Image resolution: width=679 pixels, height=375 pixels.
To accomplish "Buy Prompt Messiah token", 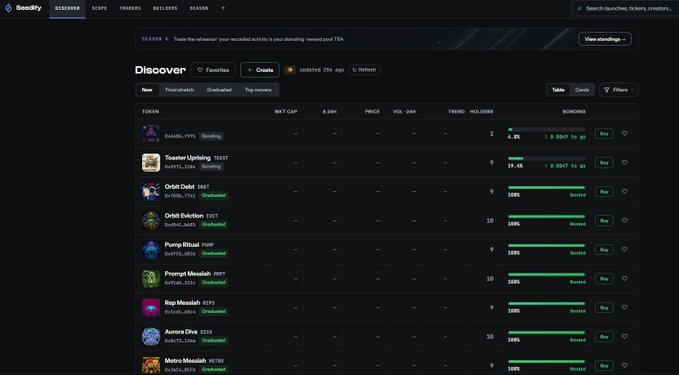I will (x=604, y=278).
